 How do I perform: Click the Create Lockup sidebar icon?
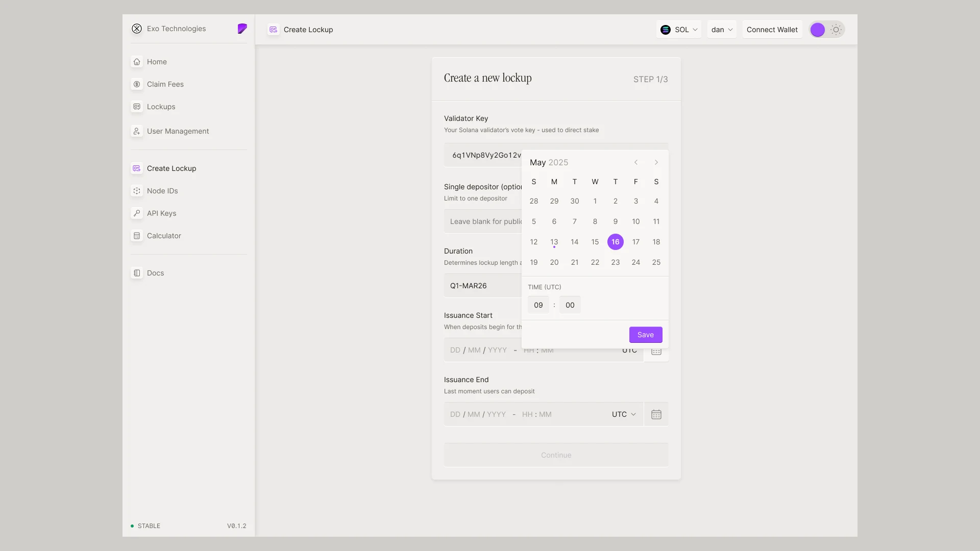tap(137, 168)
